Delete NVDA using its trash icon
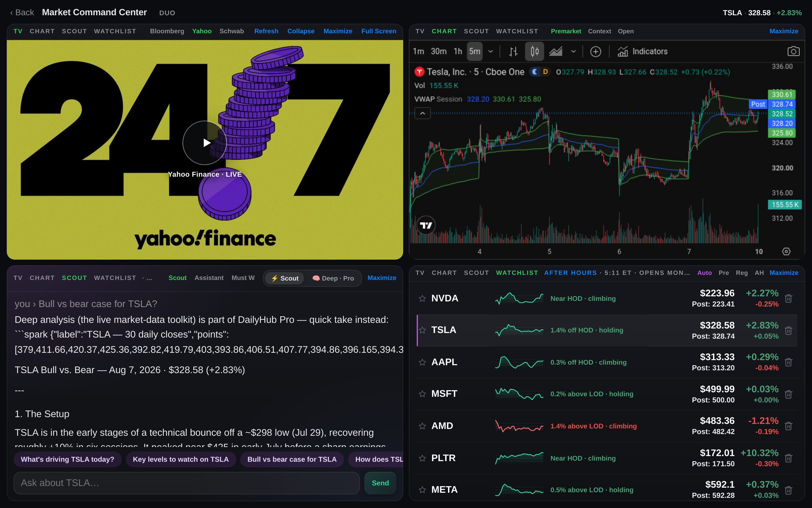This screenshot has width=812, height=508. 789,298
